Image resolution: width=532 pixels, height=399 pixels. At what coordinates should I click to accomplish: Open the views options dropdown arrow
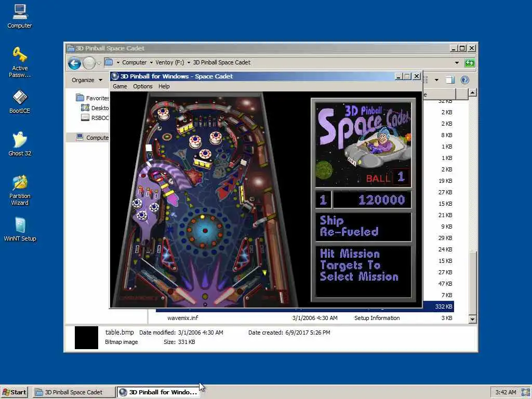tap(436, 80)
